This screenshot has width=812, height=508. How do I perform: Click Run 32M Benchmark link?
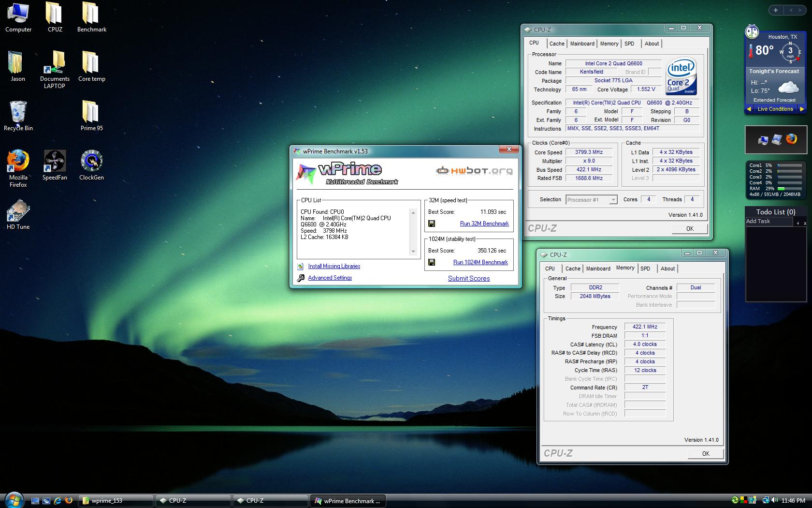tap(484, 224)
